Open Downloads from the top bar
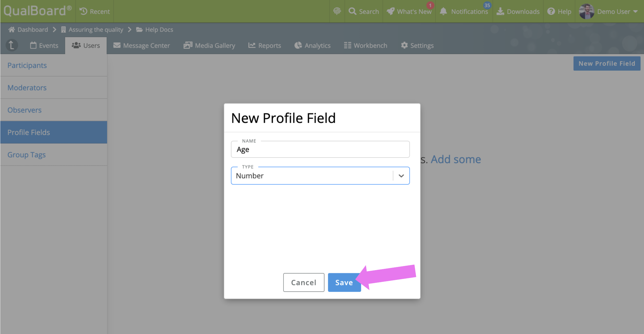 [518, 11]
